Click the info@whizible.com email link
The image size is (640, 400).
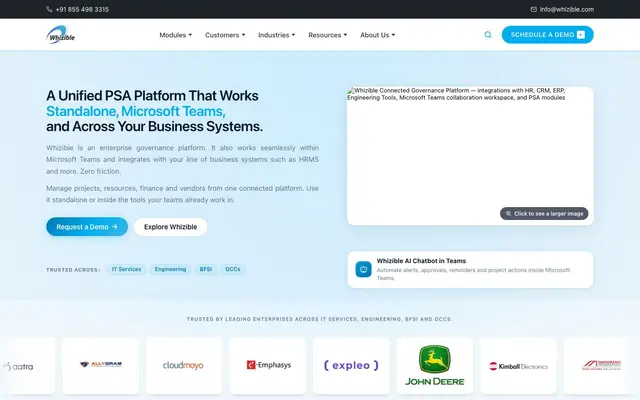(567, 9)
